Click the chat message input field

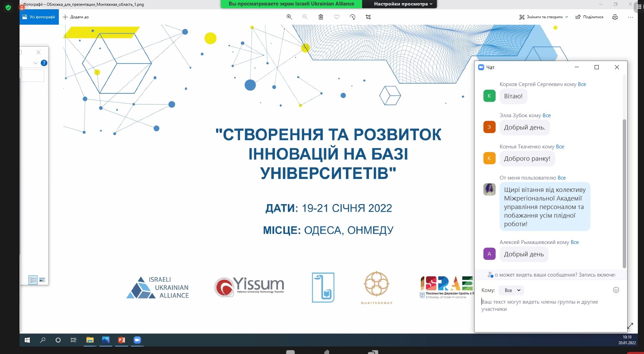coord(549,305)
